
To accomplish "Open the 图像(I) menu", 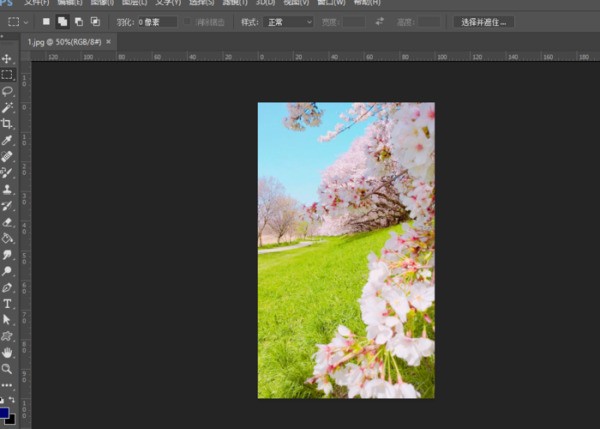I will pyautogui.click(x=102, y=3).
